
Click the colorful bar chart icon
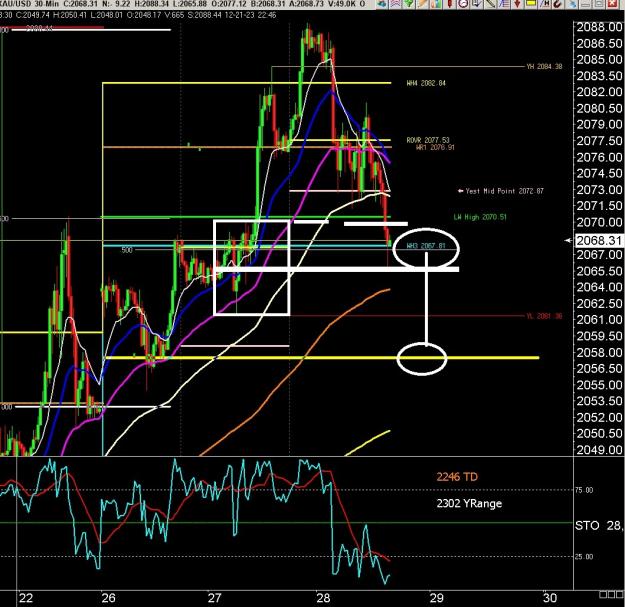pyautogui.click(x=436, y=4)
